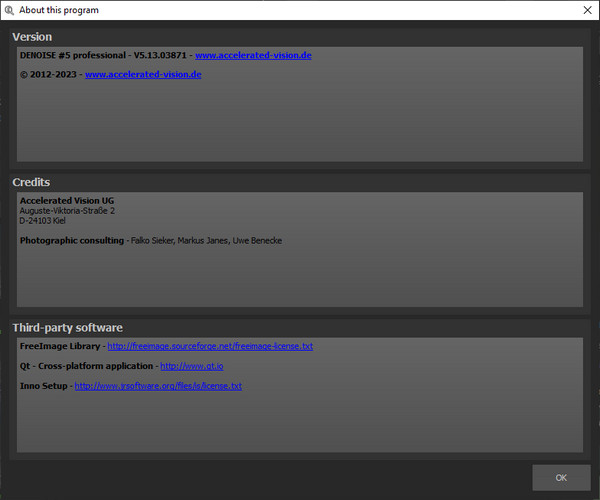
Task: Click the 'D-24103 Kiel' text
Action: point(42,221)
